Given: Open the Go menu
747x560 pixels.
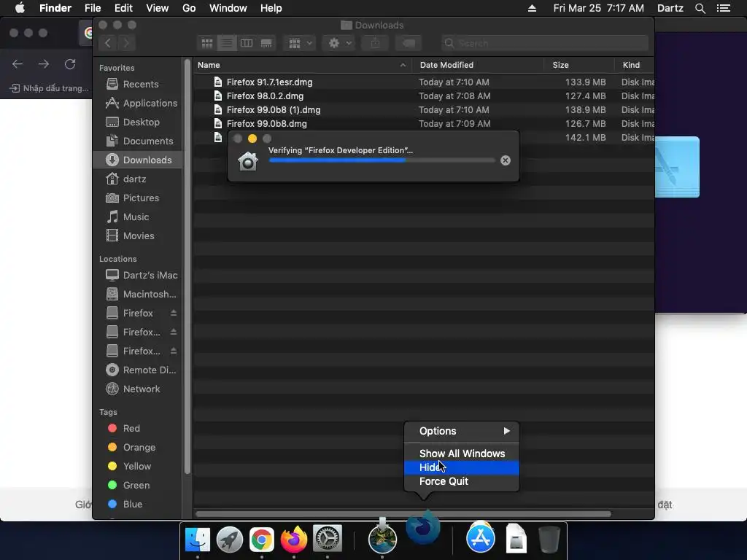Looking at the screenshot, I should click(189, 8).
